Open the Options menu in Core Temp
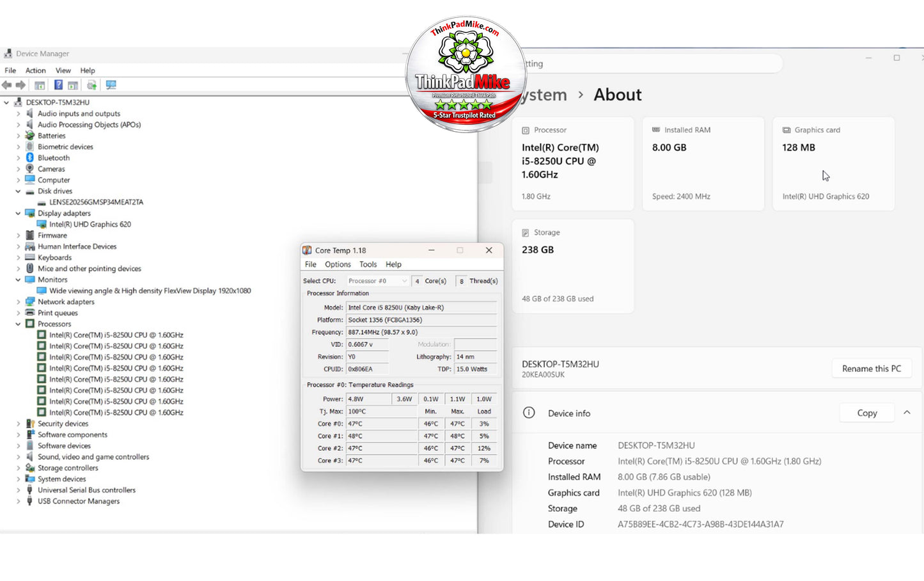Screen dimensions: 924x581 pyautogui.click(x=338, y=264)
